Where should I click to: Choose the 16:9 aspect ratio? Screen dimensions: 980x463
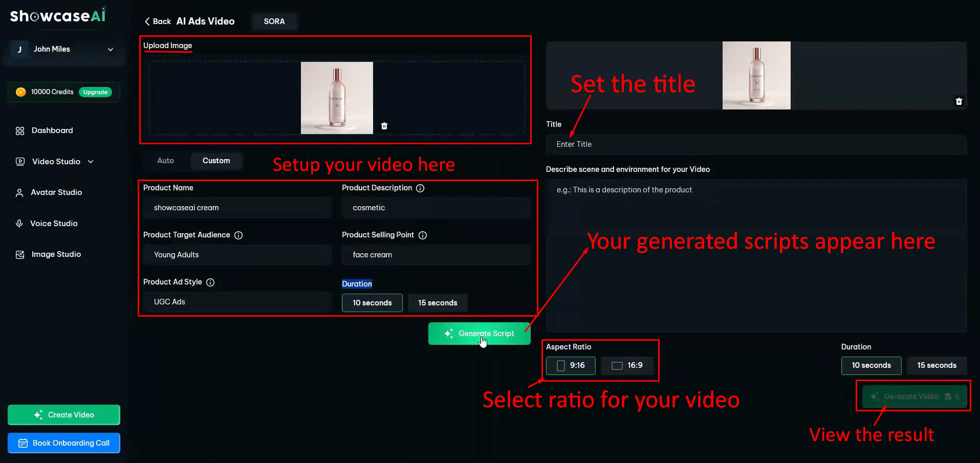point(627,365)
